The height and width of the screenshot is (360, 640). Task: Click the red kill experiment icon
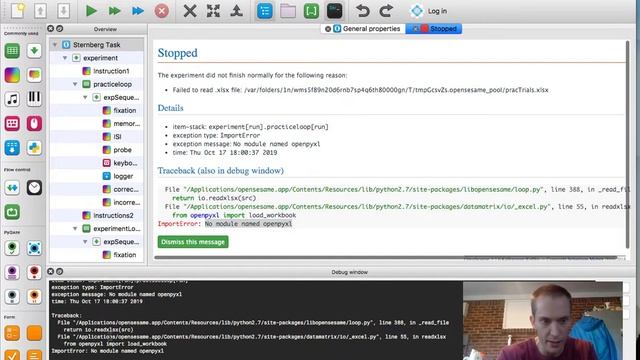[162, 11]
